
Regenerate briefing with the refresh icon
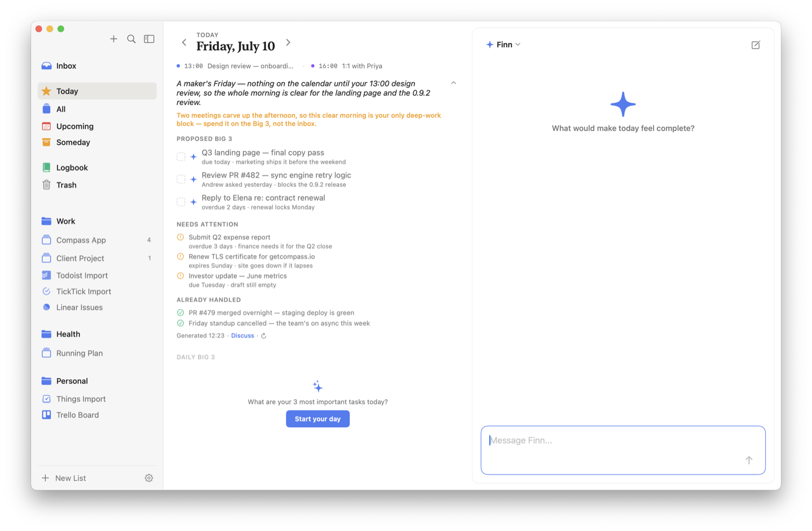point(263,336)
